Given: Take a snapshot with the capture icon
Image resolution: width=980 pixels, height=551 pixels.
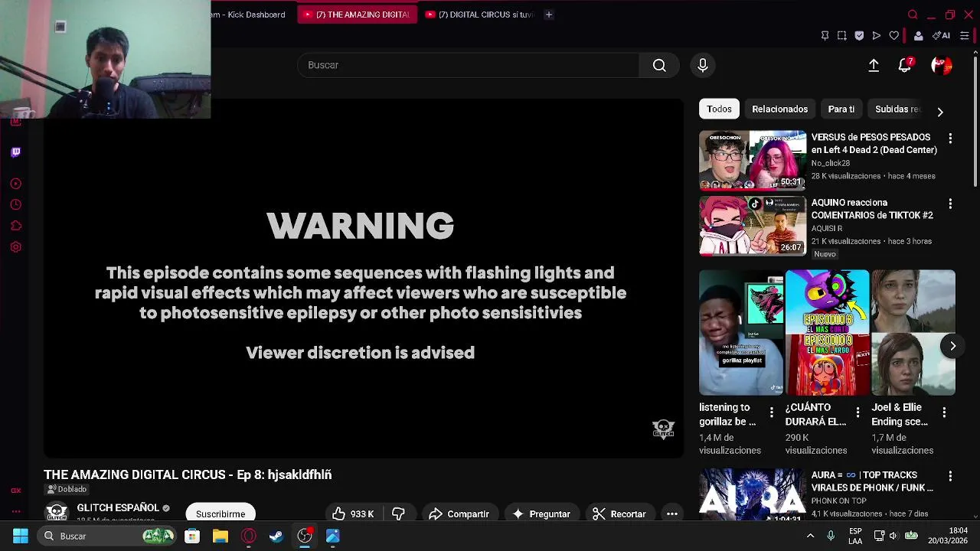Looking at the screenshot, I should (x=841, y=35).
